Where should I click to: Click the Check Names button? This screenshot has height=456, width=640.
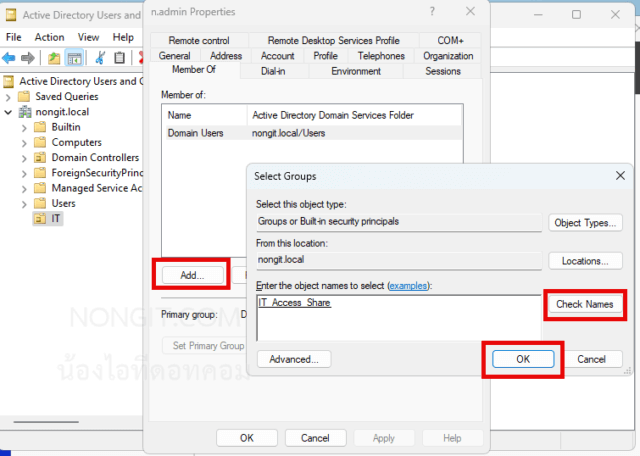tap(585, 304)
